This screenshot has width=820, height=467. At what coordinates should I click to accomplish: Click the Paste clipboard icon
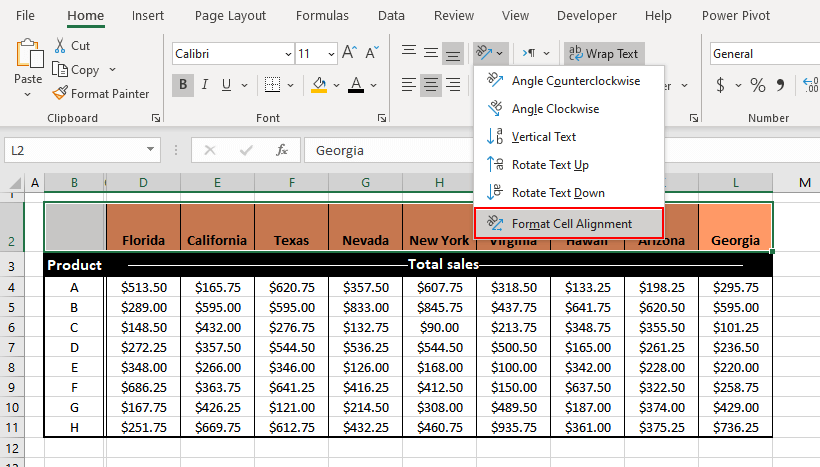(29, 53)
